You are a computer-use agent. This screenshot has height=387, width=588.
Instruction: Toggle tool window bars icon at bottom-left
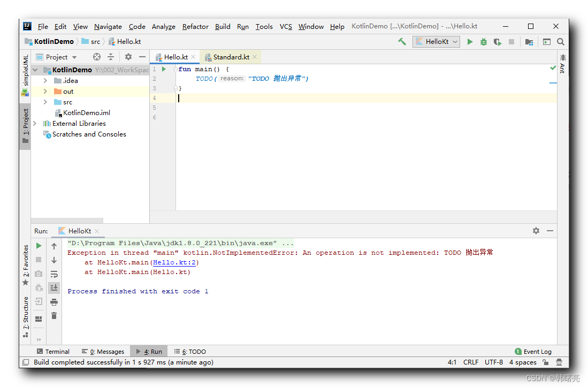[26, 362]
